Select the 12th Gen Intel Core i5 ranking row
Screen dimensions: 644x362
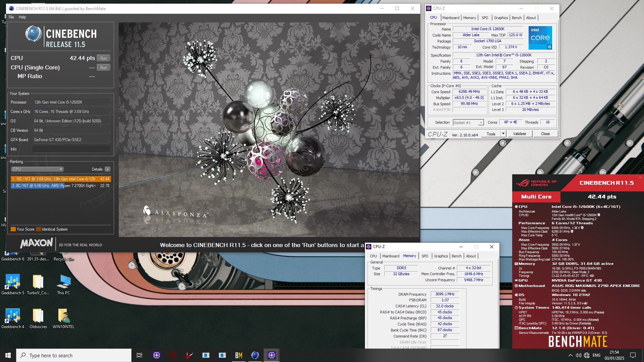click(x=60, y=179)
